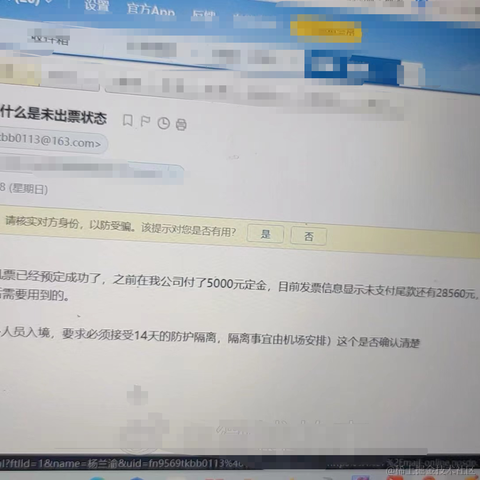Click 否 on the warning tip
This screenshot has width=480, height=480.
pos(309,236)
